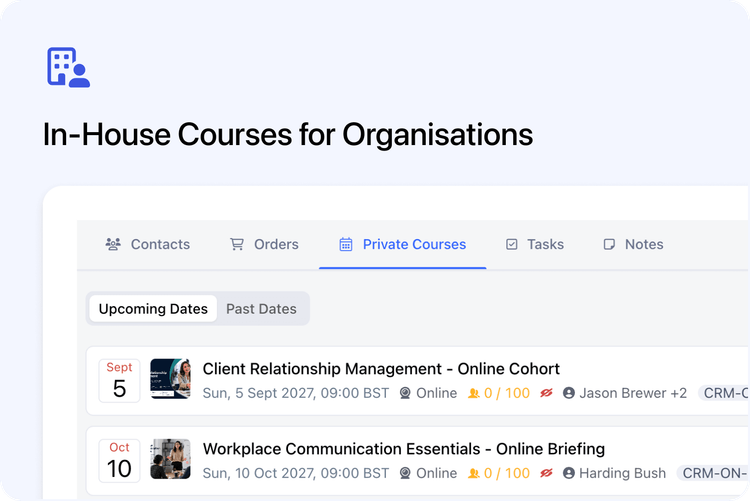
Task: Click the Sept 5 date badge
Action: point(119,380)
